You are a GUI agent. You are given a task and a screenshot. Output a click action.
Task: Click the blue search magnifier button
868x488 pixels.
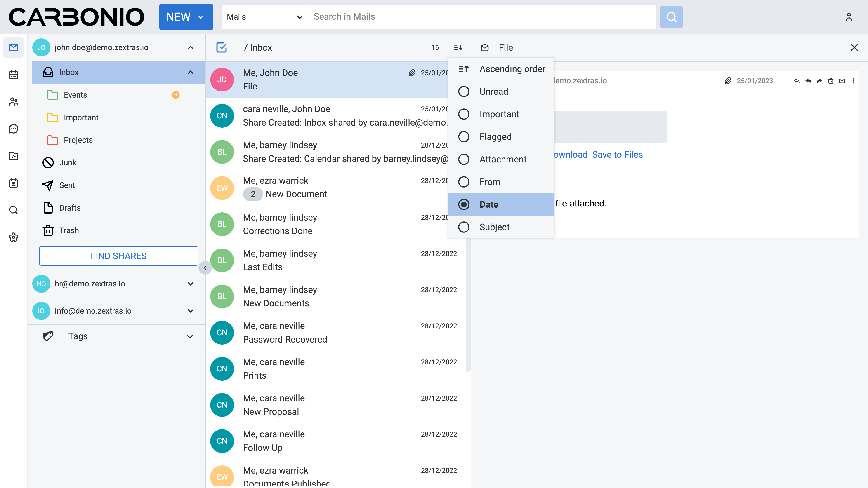(x=671, y=17)
